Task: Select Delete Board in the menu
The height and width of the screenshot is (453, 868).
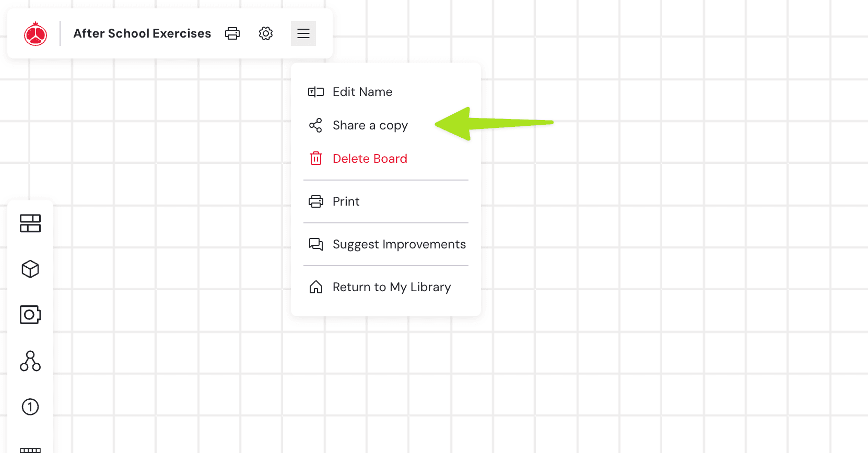Action: [370, 159]
